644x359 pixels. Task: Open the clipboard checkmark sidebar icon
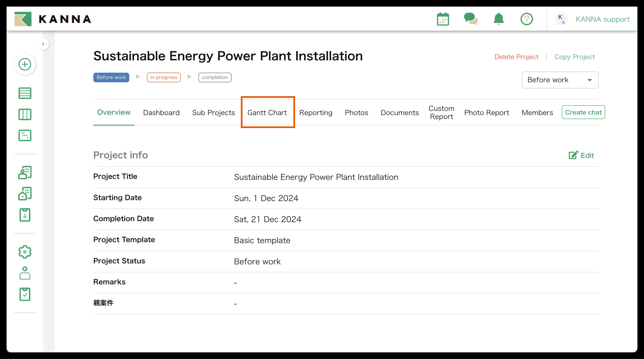pyautogui.click(x=25, y=294)
